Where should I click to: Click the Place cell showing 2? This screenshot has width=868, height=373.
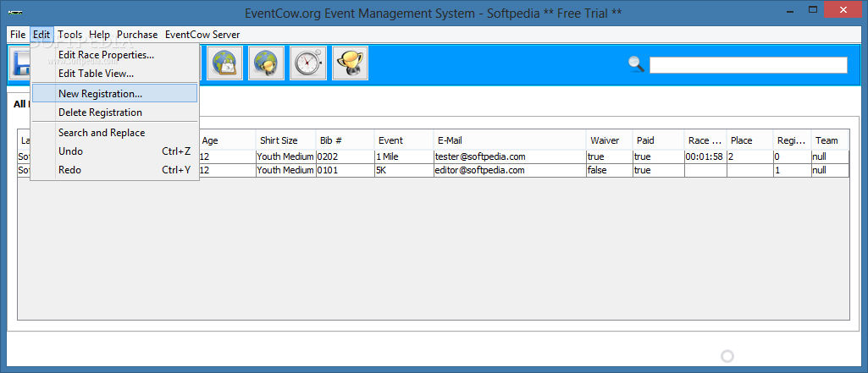pos(749,156)
